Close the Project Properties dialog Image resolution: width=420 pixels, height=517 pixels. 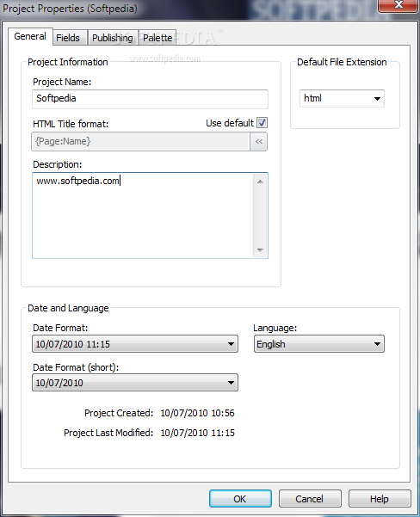tap(398, 5)
